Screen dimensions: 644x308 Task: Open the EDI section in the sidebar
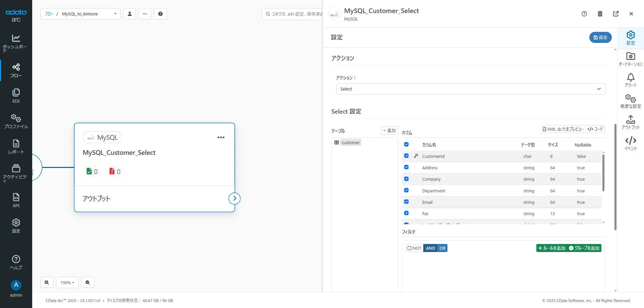(x=16, y=96)
